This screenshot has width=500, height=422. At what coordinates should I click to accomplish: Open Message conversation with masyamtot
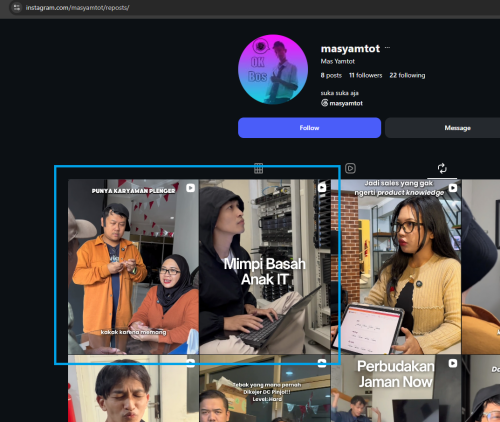click(457, 128)
